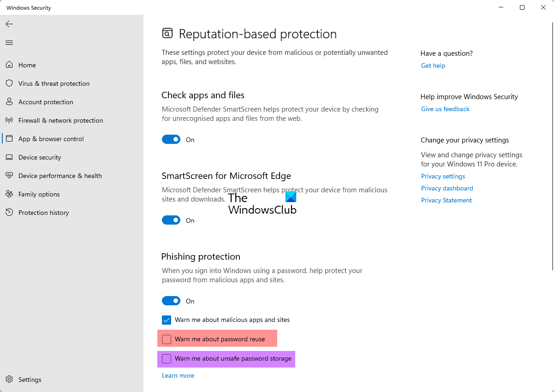Open Firewall & network protection icon

click(9, 120)
